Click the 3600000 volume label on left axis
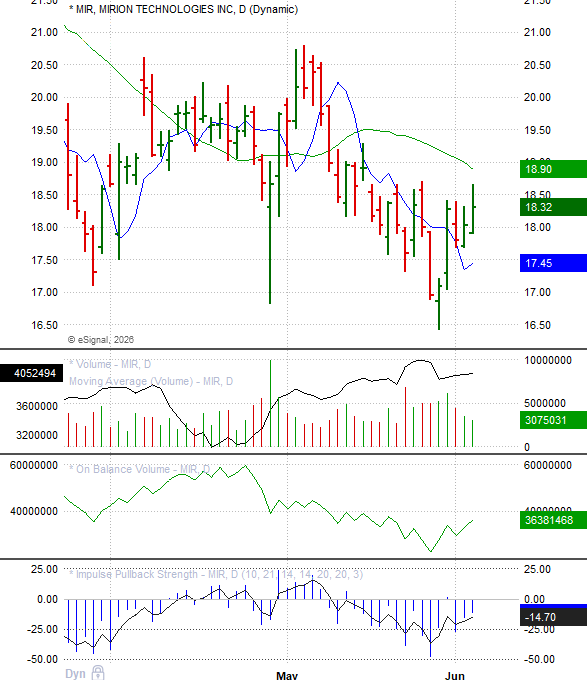 [x=37, y=406]
